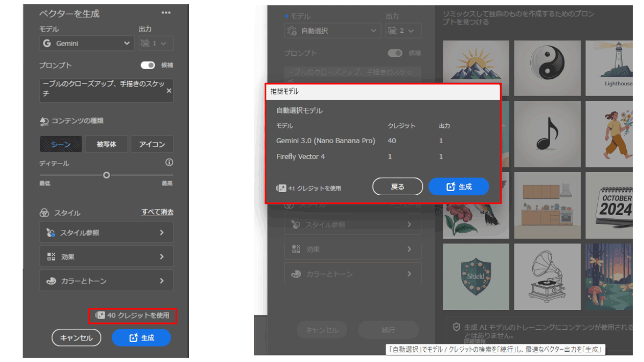Select the yin-yang thumbnail

[547, 68]
